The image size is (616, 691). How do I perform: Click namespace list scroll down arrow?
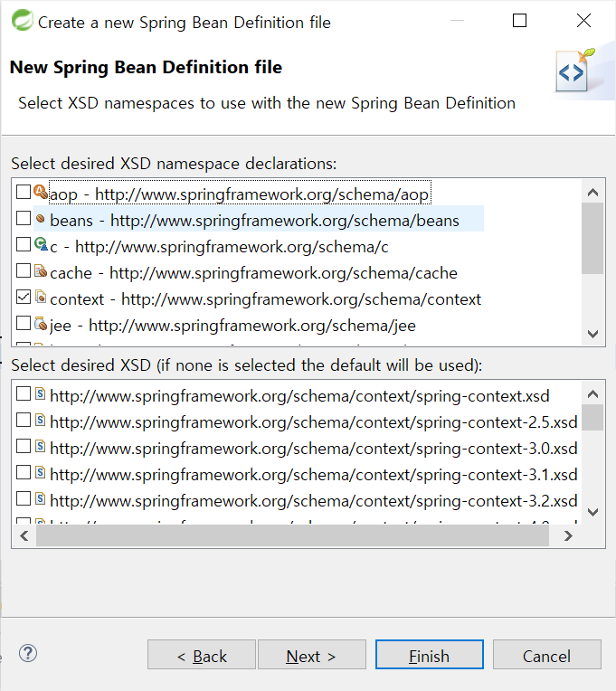592,334
